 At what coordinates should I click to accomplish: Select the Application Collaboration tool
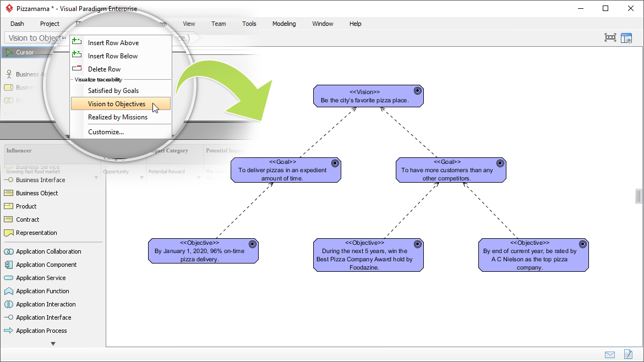9,251
